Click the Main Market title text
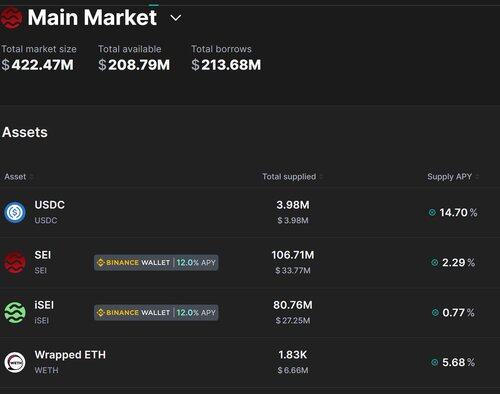The image size is (500, 394). point(92,17)
